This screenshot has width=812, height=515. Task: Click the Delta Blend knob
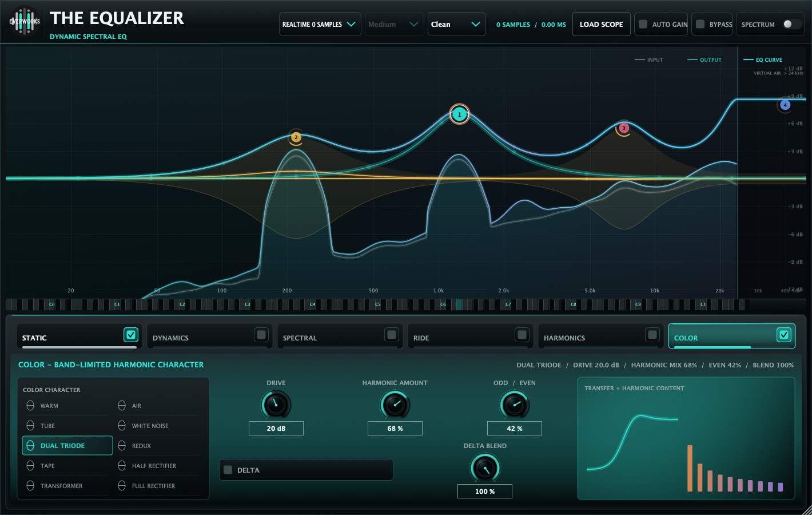click(x=485, y=468)
